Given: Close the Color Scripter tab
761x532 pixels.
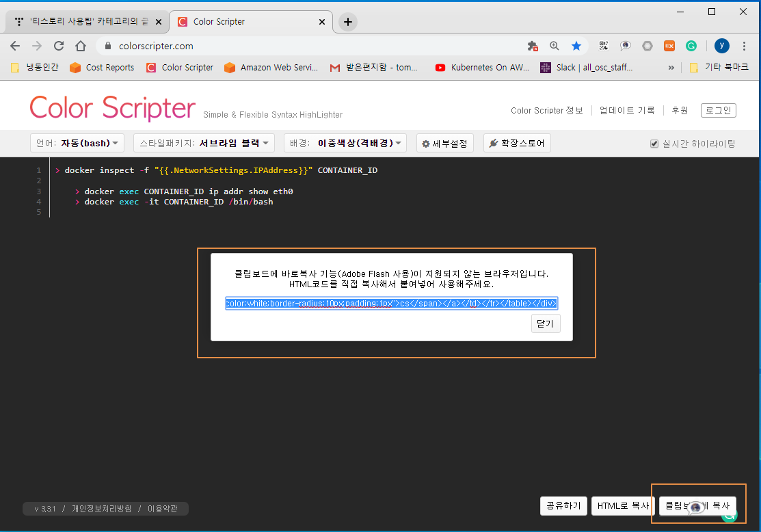Looking at the screenshot, I should pyautogui.click(x=322, y=22).
